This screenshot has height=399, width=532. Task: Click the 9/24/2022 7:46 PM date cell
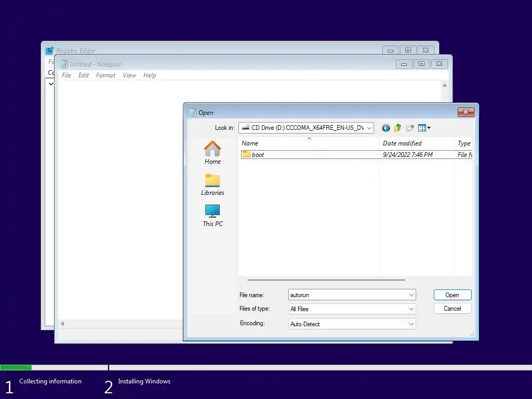(x=408, y=155)
